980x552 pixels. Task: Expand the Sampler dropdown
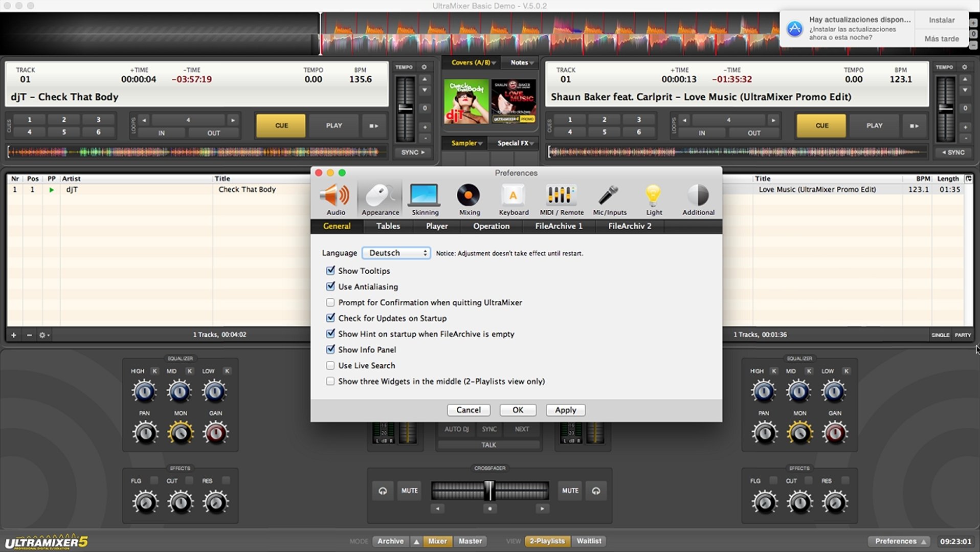click(466, 143)
